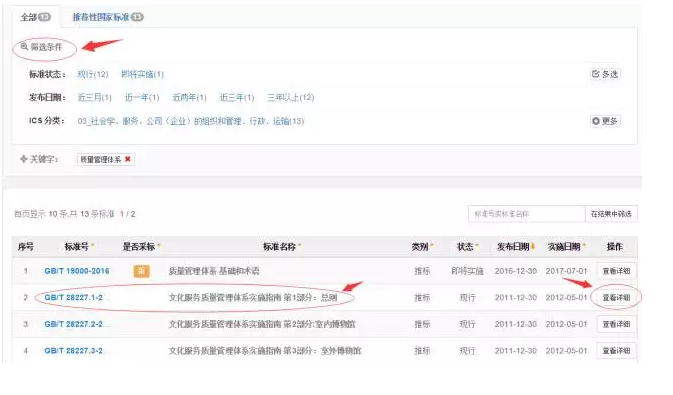Click title 第3部分：室外博物馆
This screenshot has width=673, height=395.
click(322, 351)
